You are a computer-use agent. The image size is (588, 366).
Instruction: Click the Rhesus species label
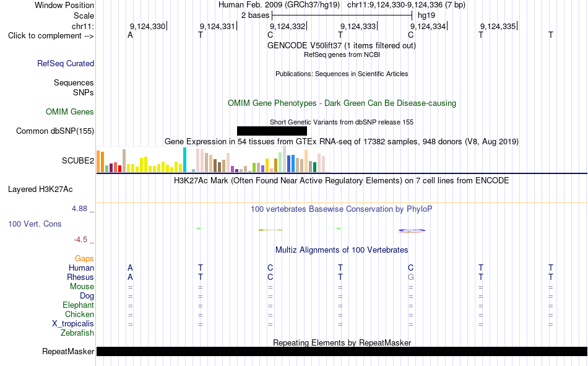pos(80,277)
